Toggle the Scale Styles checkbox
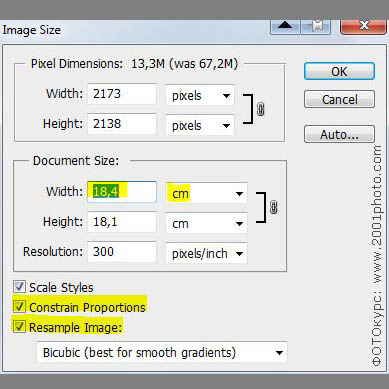 point(19,287)
